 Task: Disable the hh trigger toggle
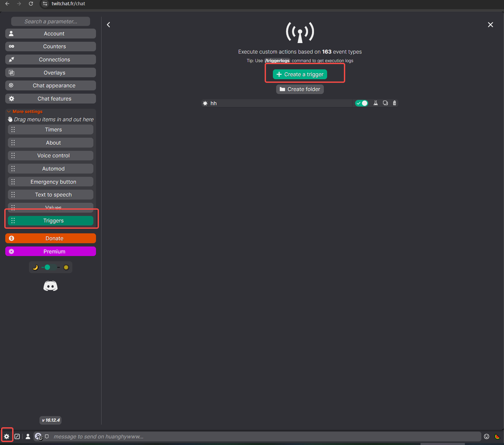coord(361,103)
